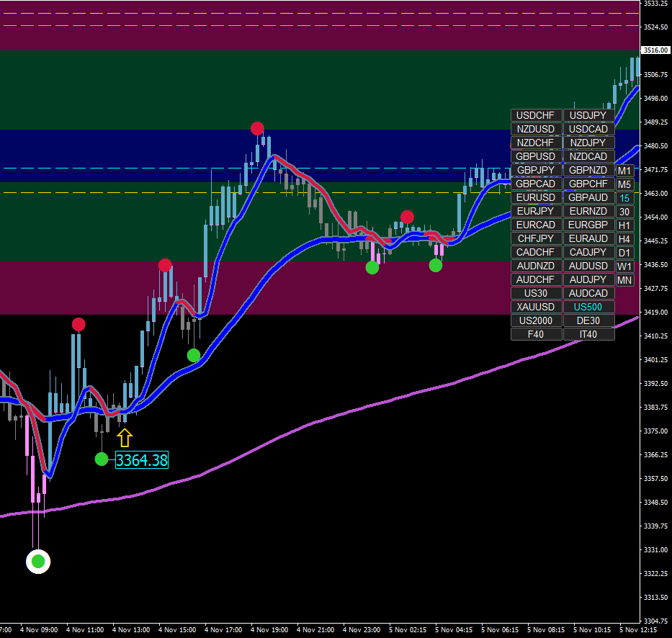
Task: Open NZDCHF chart button
Action: [x=536, y=143]
